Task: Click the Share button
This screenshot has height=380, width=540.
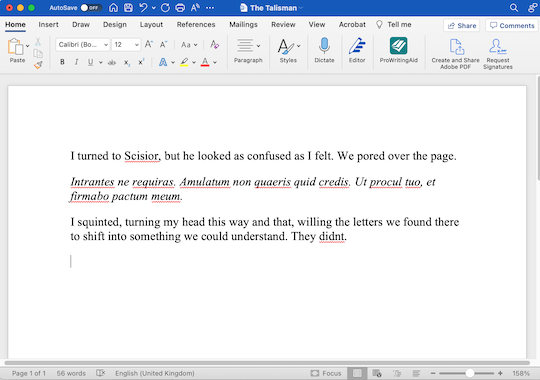Action: coord(461,25)
